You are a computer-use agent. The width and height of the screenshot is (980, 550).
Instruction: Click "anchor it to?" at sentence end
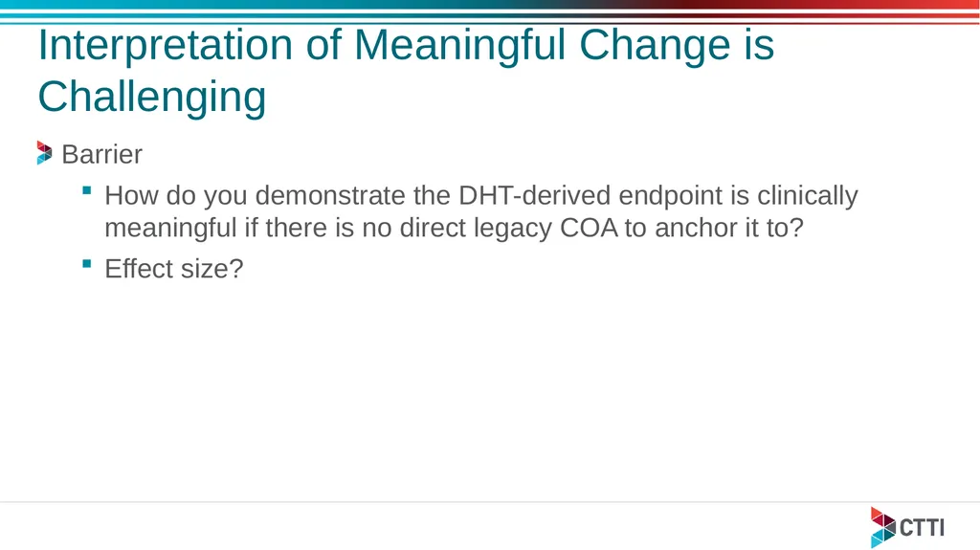(x=728, y=228)
